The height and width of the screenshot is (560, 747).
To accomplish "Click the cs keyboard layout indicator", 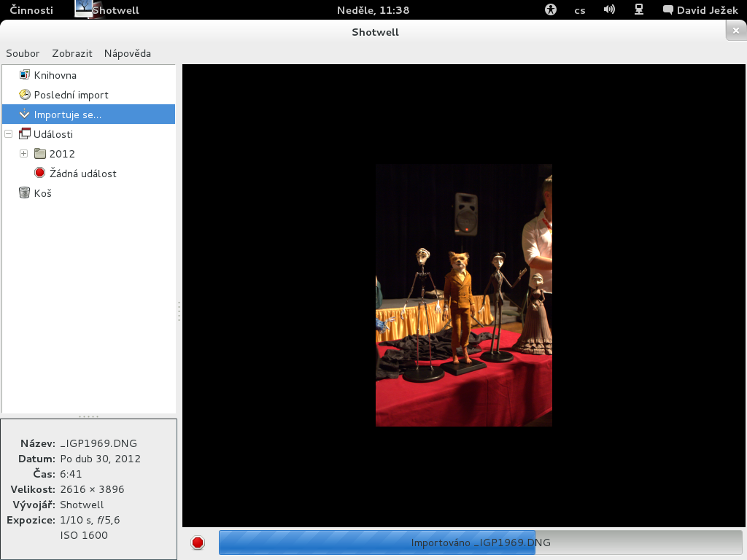I will [580, 10].
